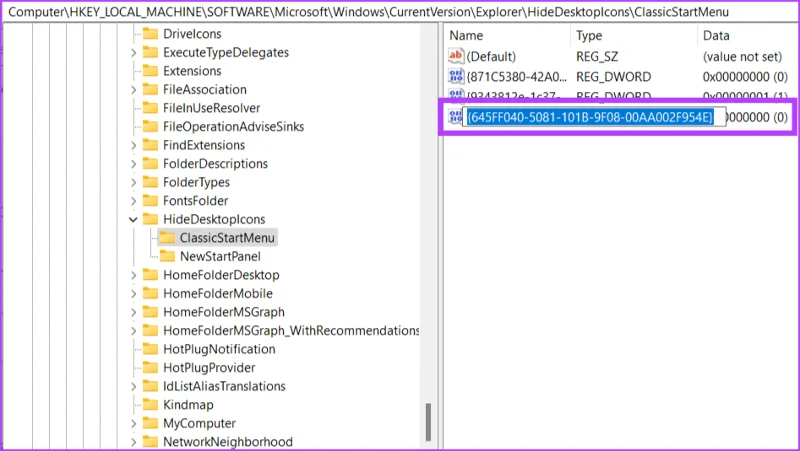Expand the HomeFolderMSGraph_WithRecommendations key

[133, 331]
